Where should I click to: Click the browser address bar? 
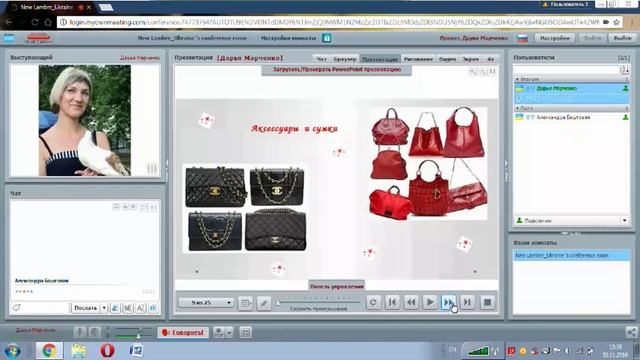333,22
